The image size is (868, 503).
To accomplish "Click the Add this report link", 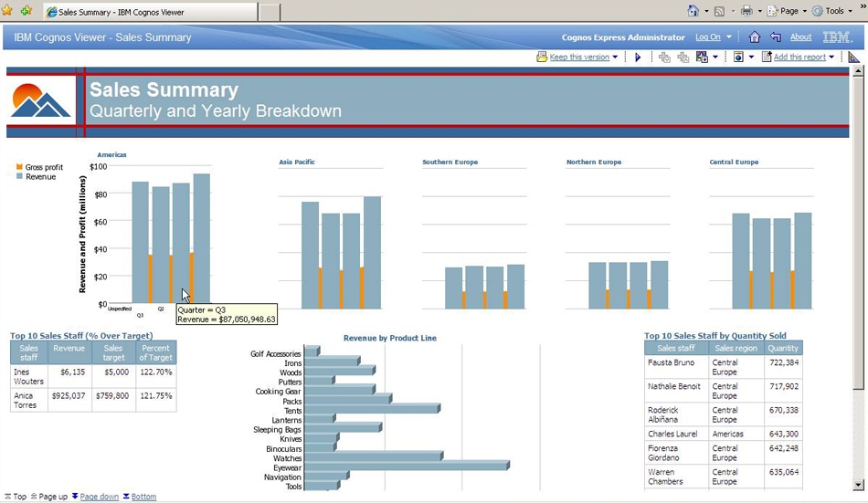I will [799, 57].
